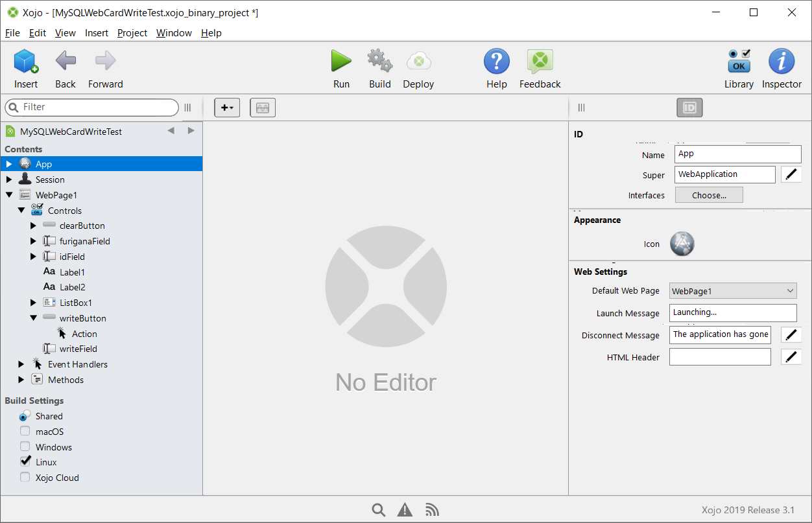Click the Interfaces Choose... button
The height and width of the screenshot is (523, 812).
[x=709, y=195]
